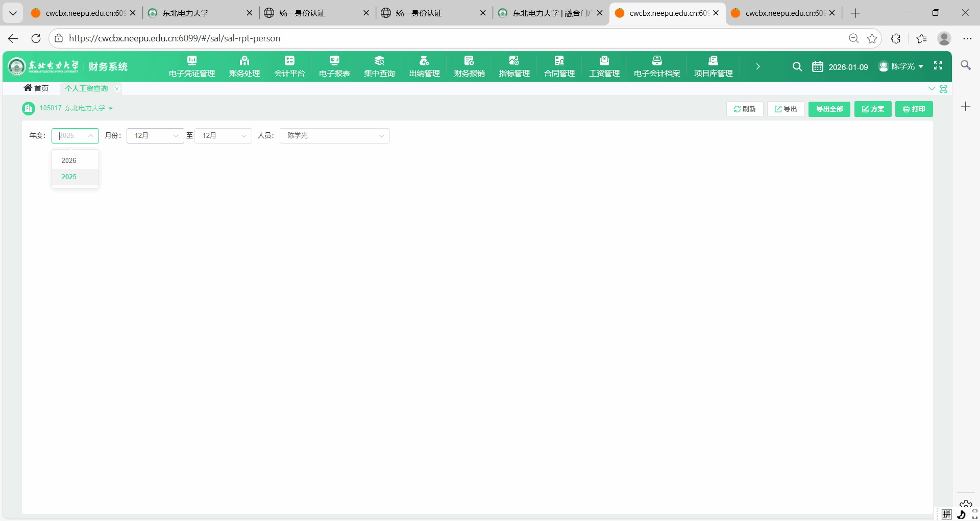
Task: Click the 打印 button
Action: tap(914, 109)
